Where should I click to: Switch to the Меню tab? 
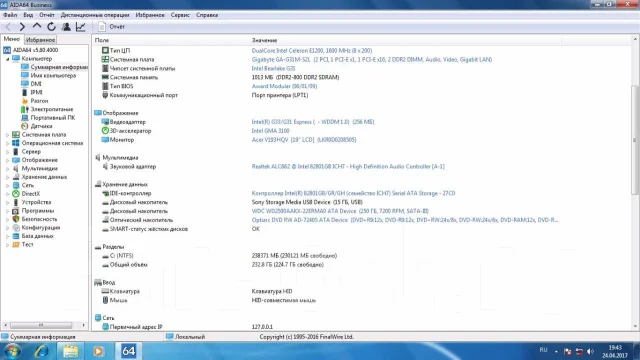tap(11, 39)
